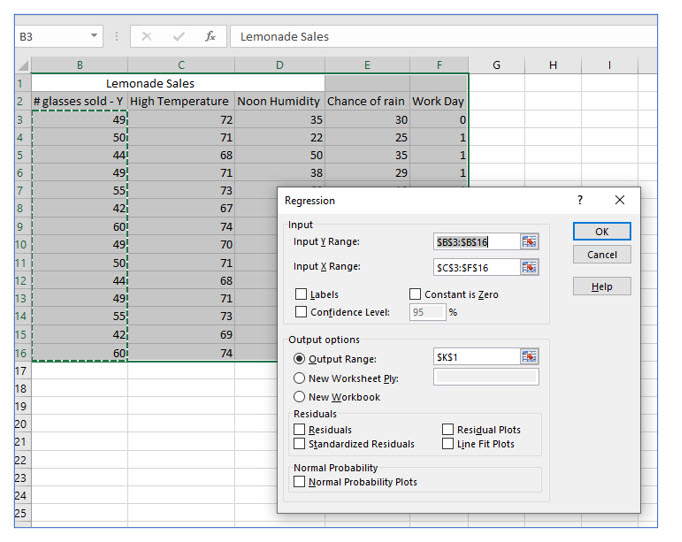Image resolution: width=682 pixels, height=542 pixels.
Task: Click cell B9 with value 60
Action: [80, 227]
